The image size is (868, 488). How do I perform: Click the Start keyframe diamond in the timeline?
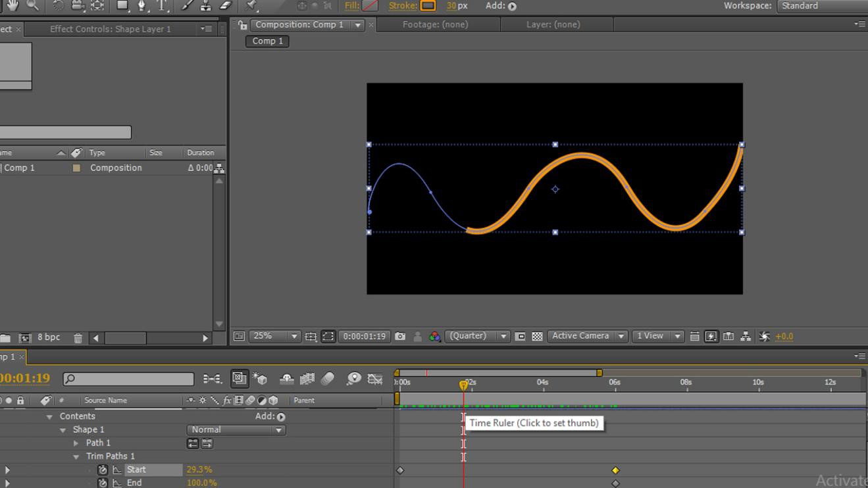(x=399, y=470)
